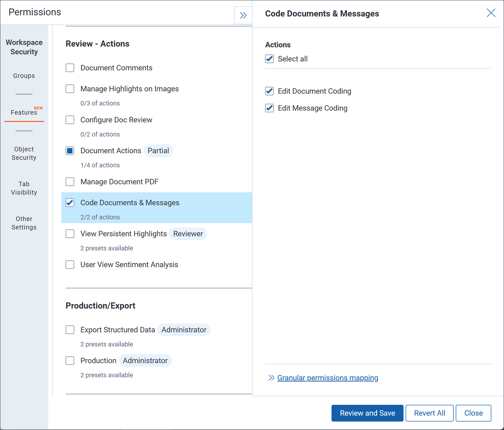This screenshot has width=504, height=430.
Task: Click the Production/Export section heading
Action: tap(100, 306)
